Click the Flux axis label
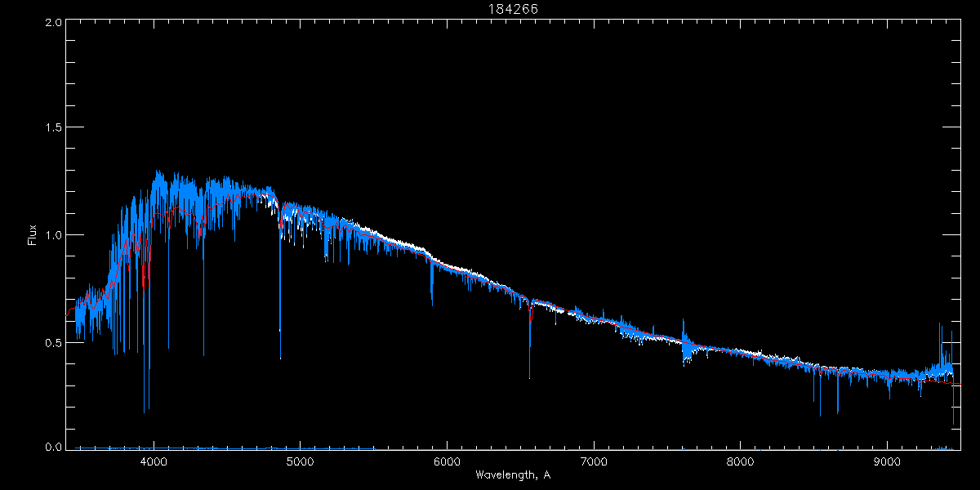Screen dimensions: 980x490 tap(33, 234)
